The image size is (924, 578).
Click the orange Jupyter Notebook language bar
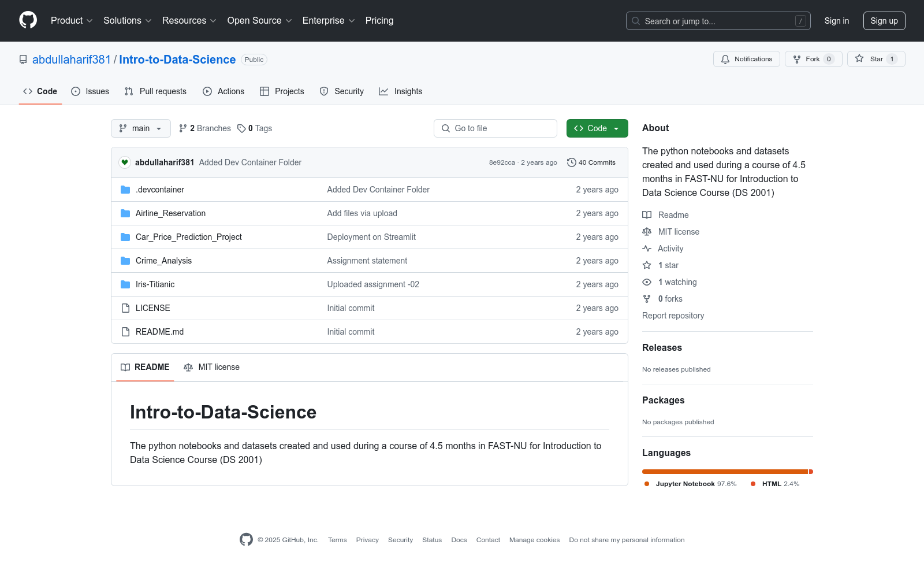coord(725,472)
